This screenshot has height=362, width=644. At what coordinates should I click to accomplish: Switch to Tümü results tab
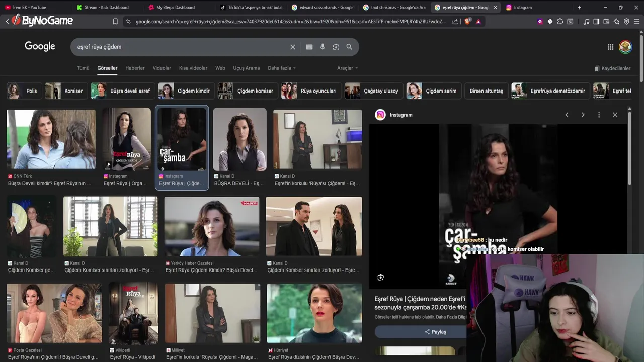click(x=83, y=68)
